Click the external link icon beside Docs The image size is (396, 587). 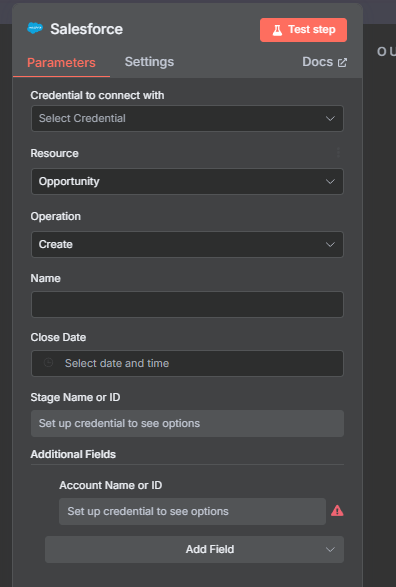(x=342, y=63)
